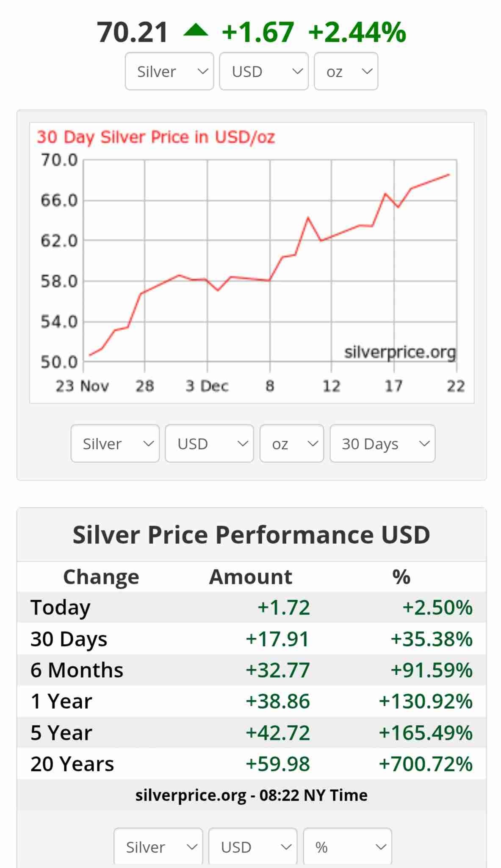Click the silverprice.org 08:22 NY Time footer
The width and height of the screenshot is (501, 868).
click(251, 795)
